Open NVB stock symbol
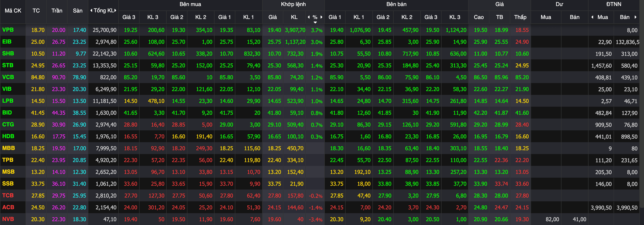 coord(8,219)
